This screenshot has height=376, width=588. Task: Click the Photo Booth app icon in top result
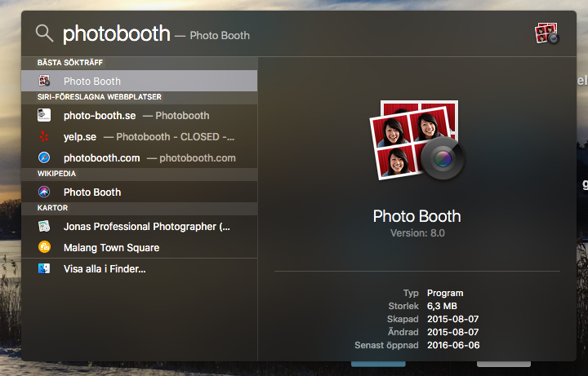[44, 81]
